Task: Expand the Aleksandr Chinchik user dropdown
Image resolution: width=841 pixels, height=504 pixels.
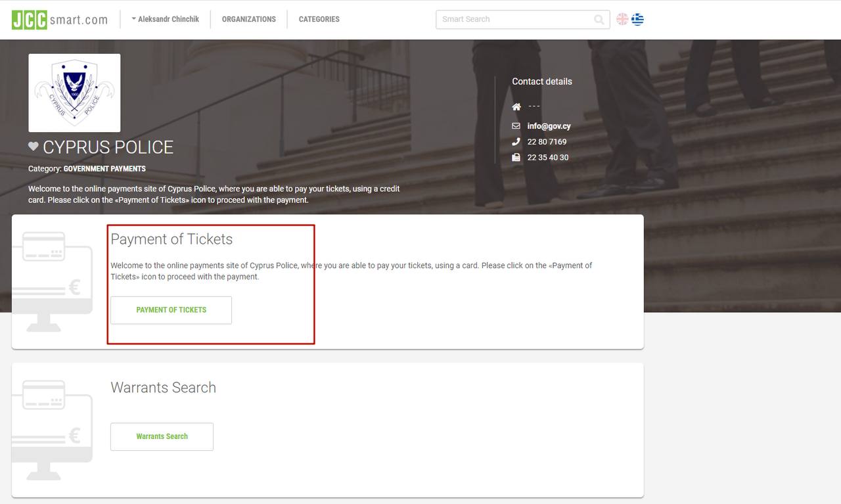Action: tap(165, 19)
